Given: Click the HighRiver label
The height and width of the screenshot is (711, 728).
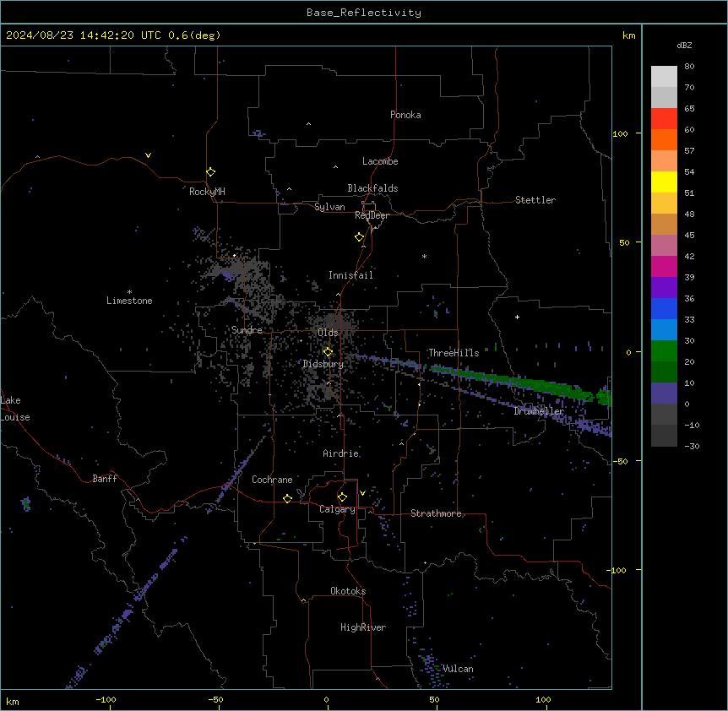Looking at the screenshot, I should pyautogui.click(x=363, y=627).
